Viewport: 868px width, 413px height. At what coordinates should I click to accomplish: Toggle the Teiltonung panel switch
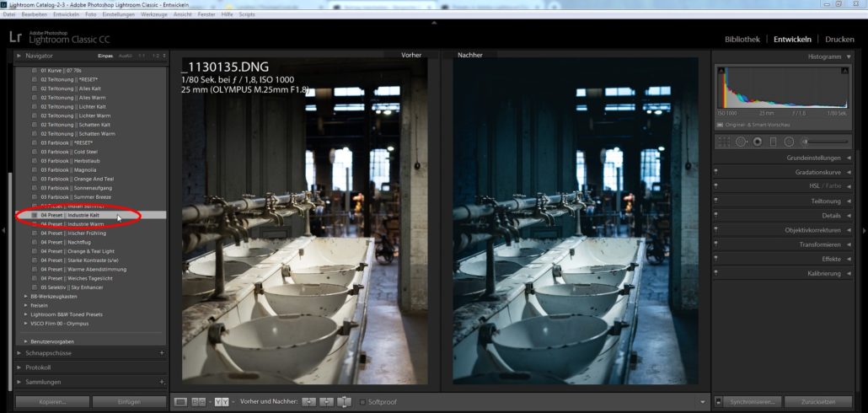(716, 201)
